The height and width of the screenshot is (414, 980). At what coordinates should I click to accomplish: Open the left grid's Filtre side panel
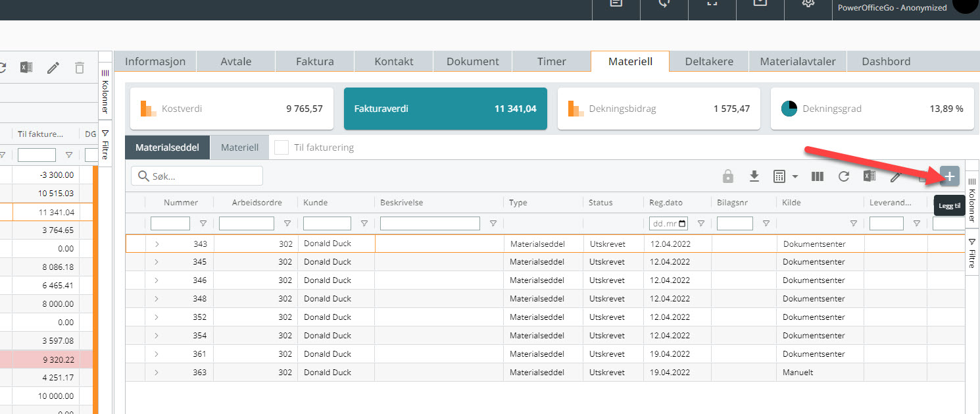[x=105, y=143]
